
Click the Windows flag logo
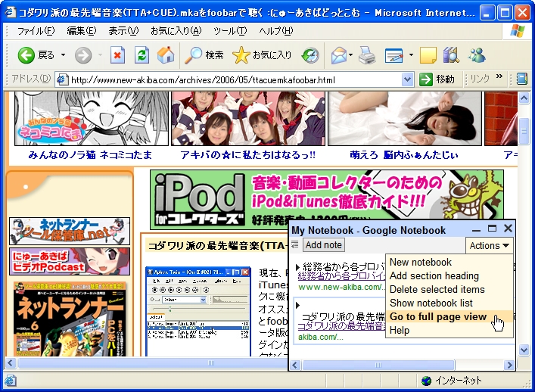click(518, 31)
